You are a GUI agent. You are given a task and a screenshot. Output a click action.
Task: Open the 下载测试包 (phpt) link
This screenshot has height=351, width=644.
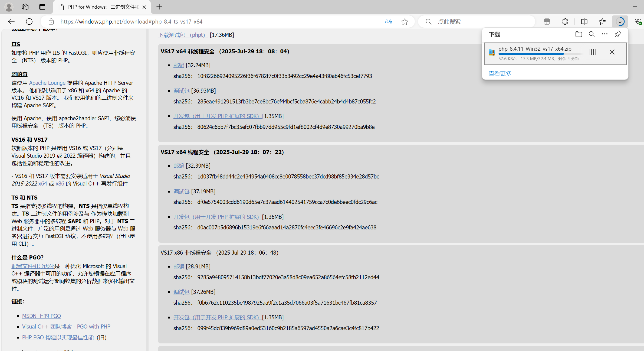pos(183,35)
